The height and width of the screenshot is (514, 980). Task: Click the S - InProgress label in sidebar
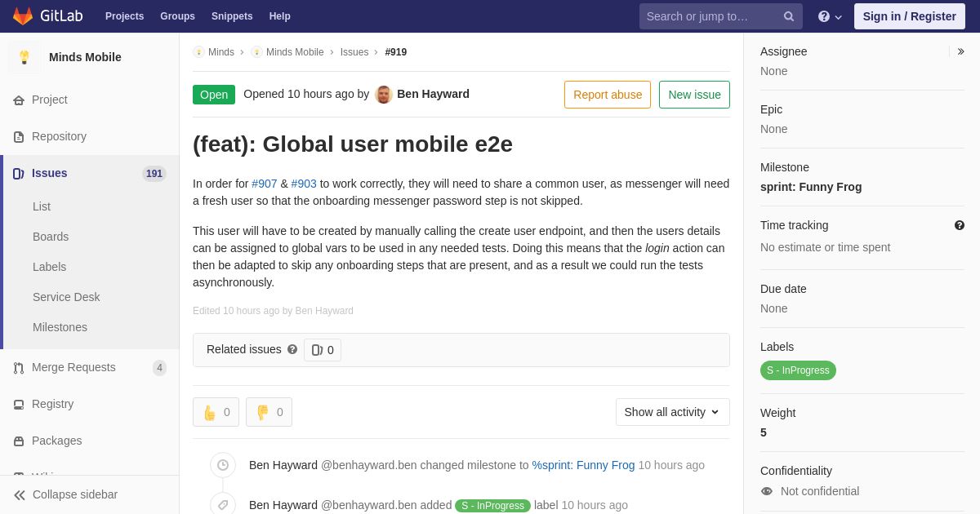point(798,370)
